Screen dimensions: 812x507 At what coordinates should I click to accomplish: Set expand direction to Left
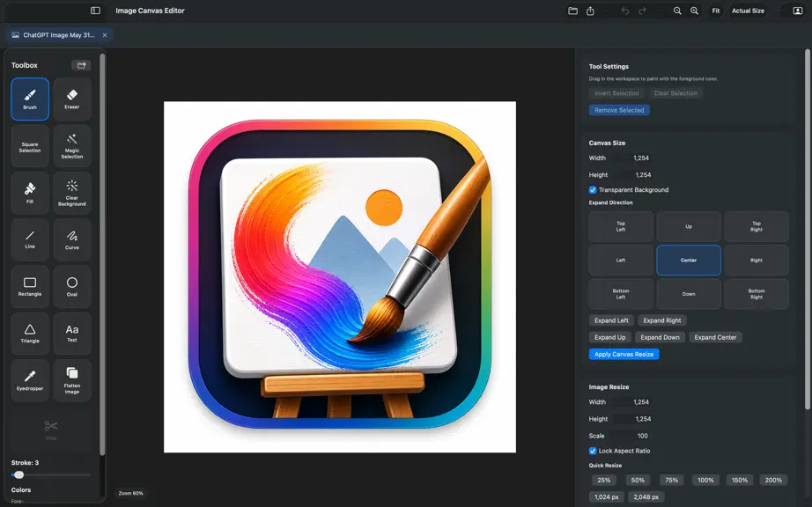[x=621, y=261]
